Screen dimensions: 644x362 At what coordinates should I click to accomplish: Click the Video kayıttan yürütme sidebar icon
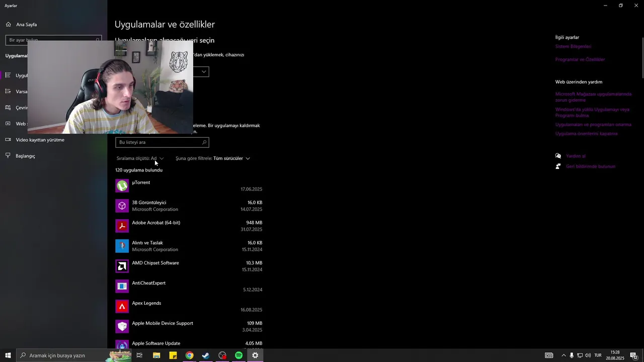point(8,140)
